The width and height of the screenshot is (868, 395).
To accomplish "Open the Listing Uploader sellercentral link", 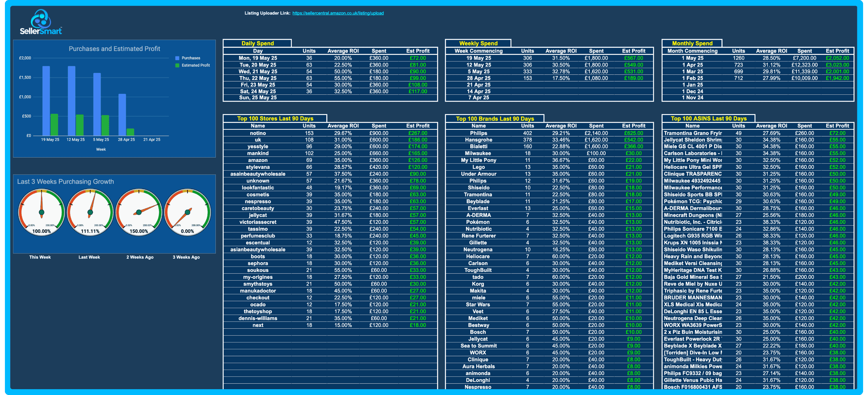I will coord(338,13).
